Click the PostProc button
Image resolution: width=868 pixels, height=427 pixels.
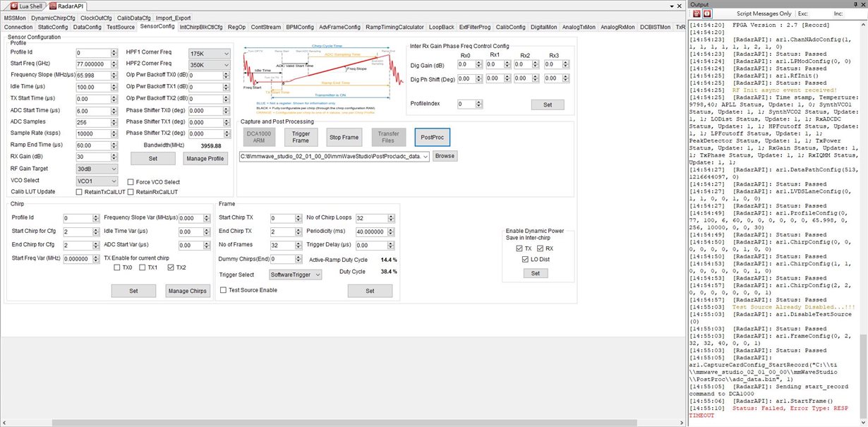click(432, 137)
